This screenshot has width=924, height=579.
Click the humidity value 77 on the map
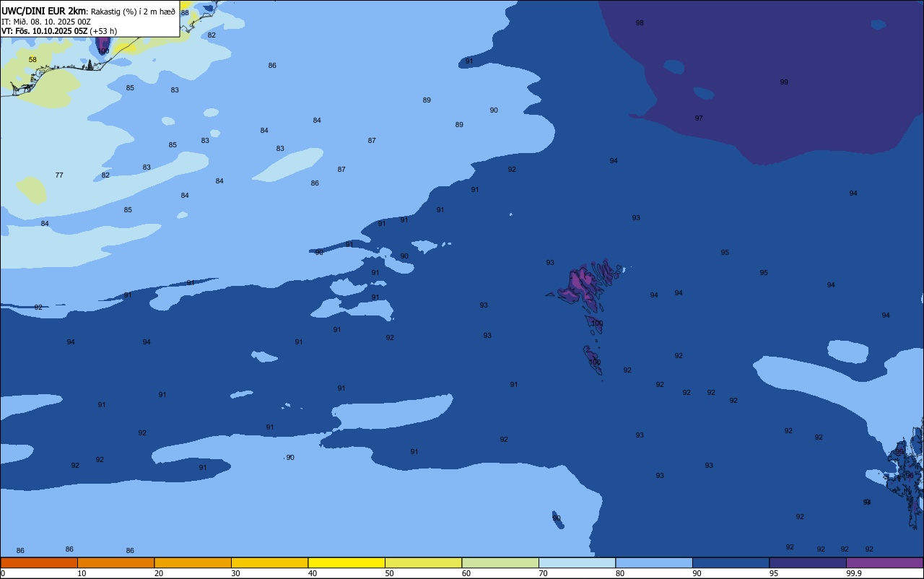coord(59,175)
